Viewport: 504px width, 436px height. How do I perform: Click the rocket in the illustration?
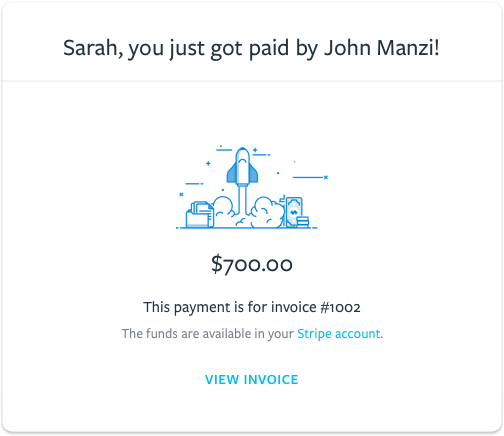pyautogui.click(x=242, y=166)
